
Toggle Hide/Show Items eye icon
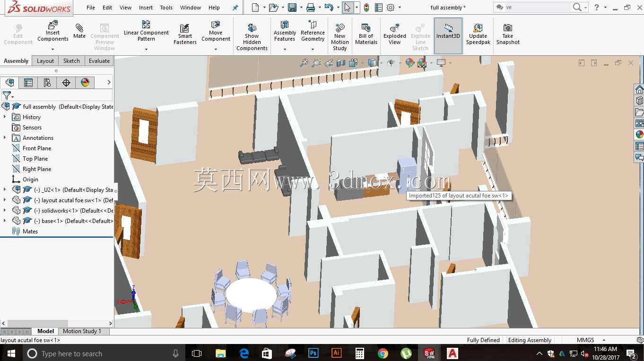(x=391, y=63)
